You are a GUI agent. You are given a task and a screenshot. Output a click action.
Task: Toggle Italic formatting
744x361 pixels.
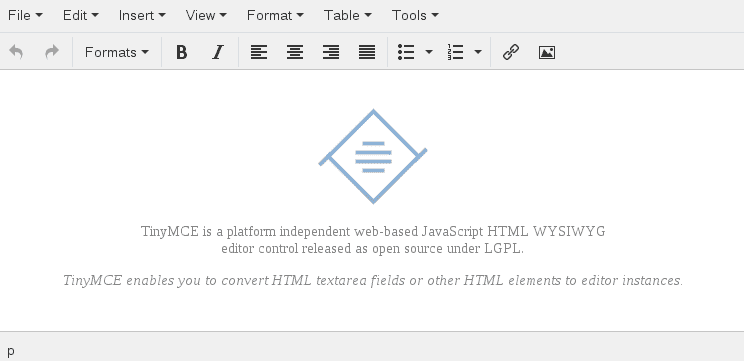pyautogui.click(x=217, y=52)
